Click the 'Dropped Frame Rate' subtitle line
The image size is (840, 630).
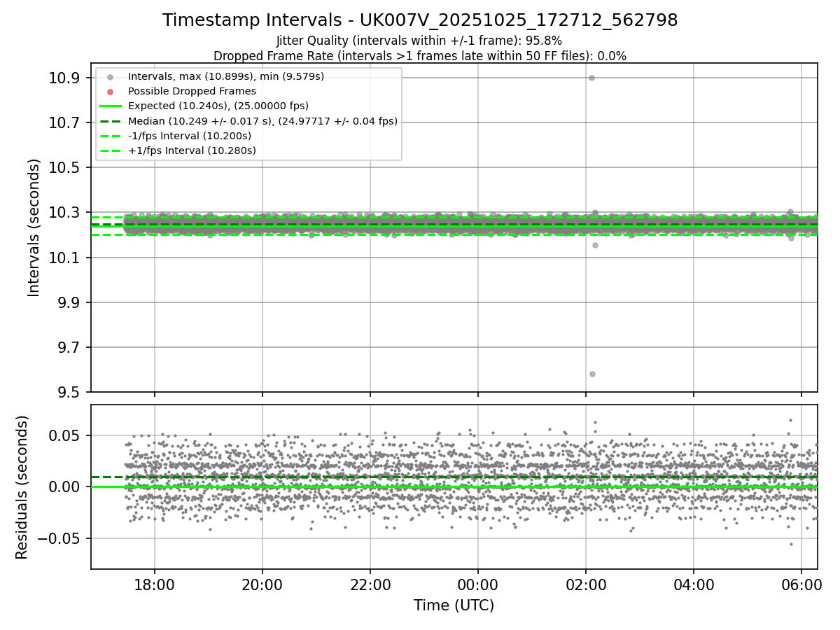(420, 56)
